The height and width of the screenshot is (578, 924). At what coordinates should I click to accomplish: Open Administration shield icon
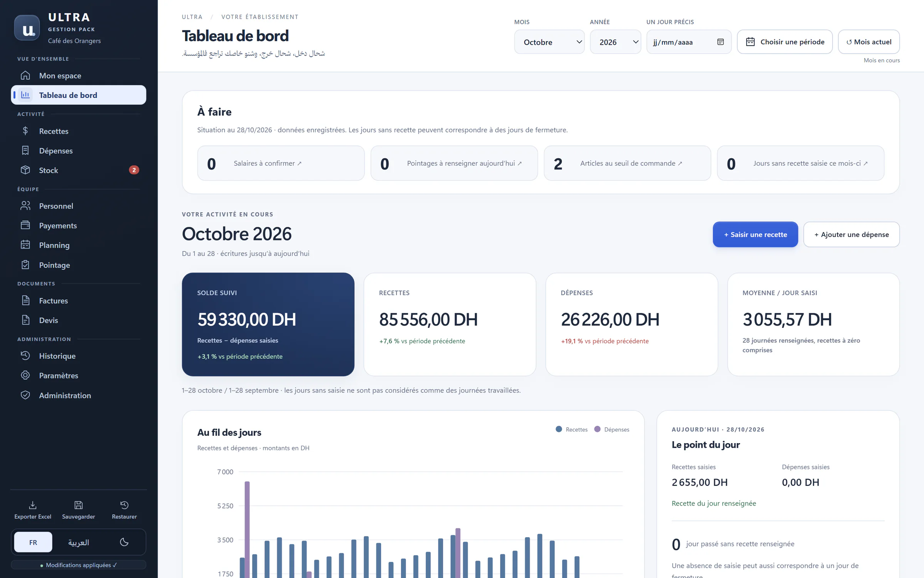(25, 395)
